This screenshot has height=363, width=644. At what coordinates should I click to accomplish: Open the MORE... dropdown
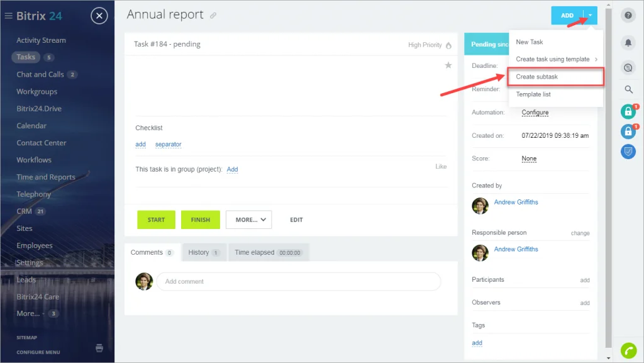[x=248, y=220]
